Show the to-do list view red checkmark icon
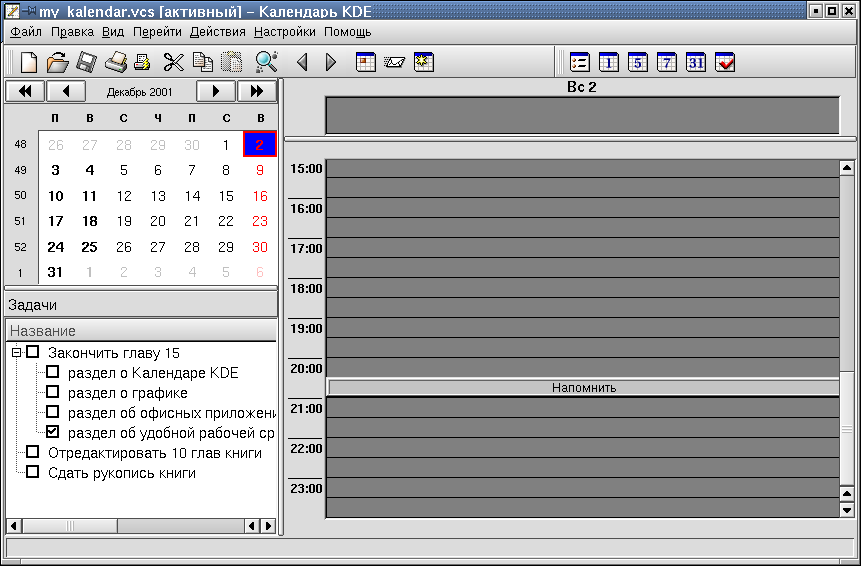 [725, 62]
